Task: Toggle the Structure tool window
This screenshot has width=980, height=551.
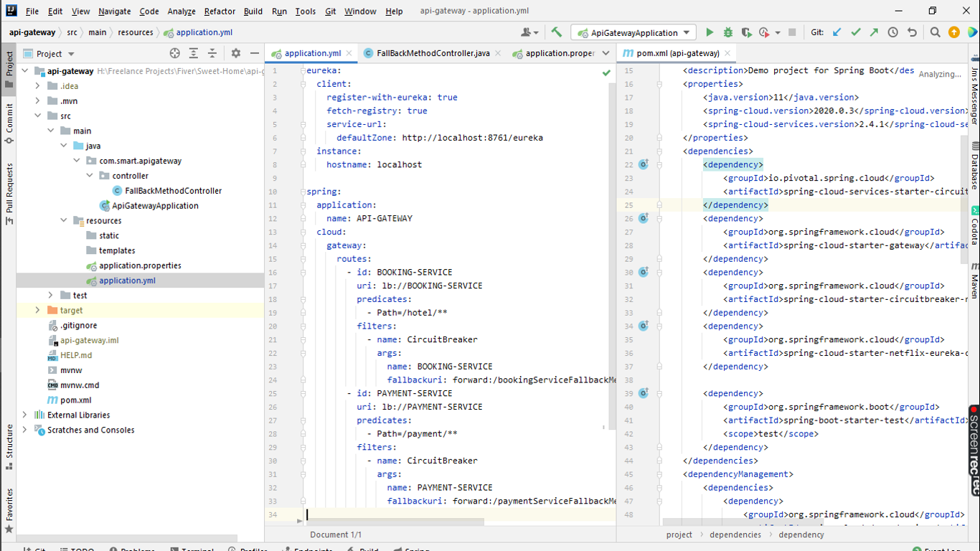Action: tap(9, 447)
